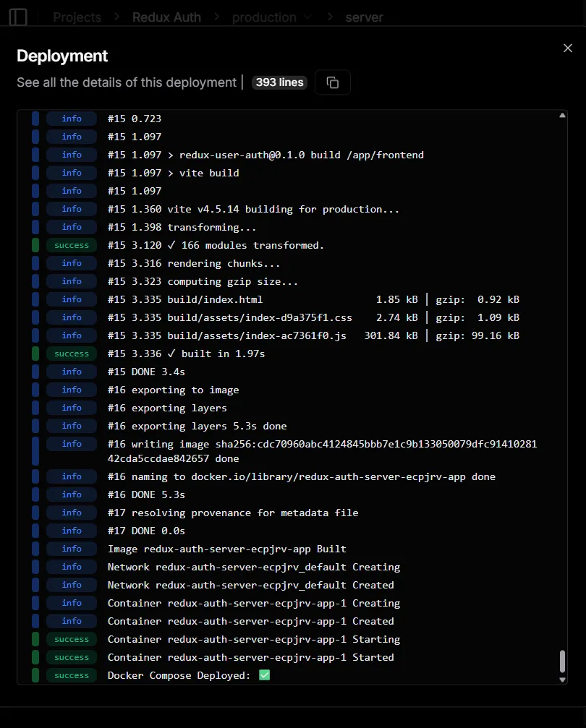This screenshot has width=586, height=728.
Task: Expand the chevron beside production
Action: (x=308, y=17)
